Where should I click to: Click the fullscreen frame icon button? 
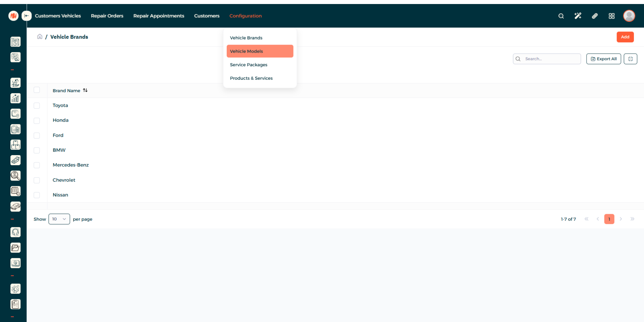(x=630, y=59)
